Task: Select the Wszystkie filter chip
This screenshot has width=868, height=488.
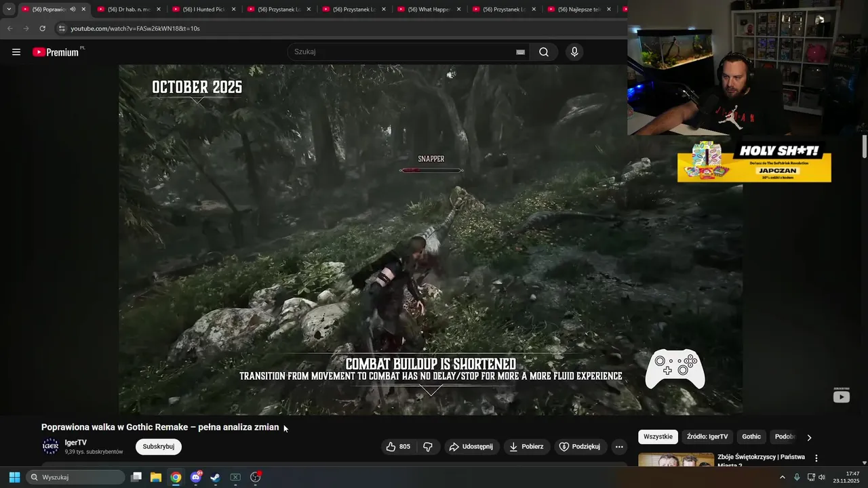Action: [x=658, y=437]
